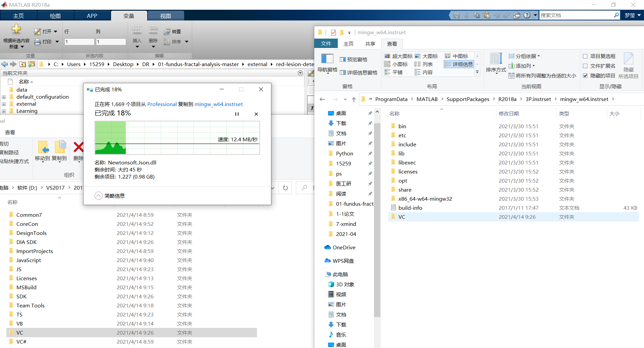Toggle the 详细信息窗格 details pane

[359, 72]
